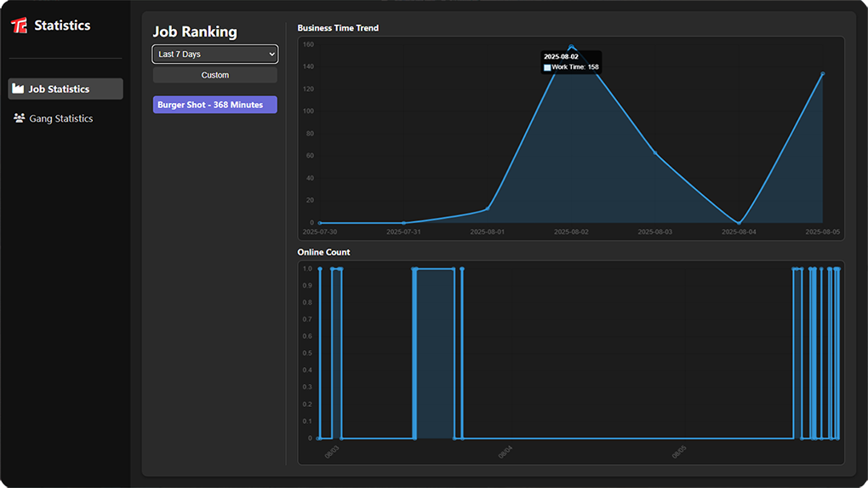Click the Job Statistics chart icon
Viewport: 868px width, 488px height.
[x=18, y=89]
